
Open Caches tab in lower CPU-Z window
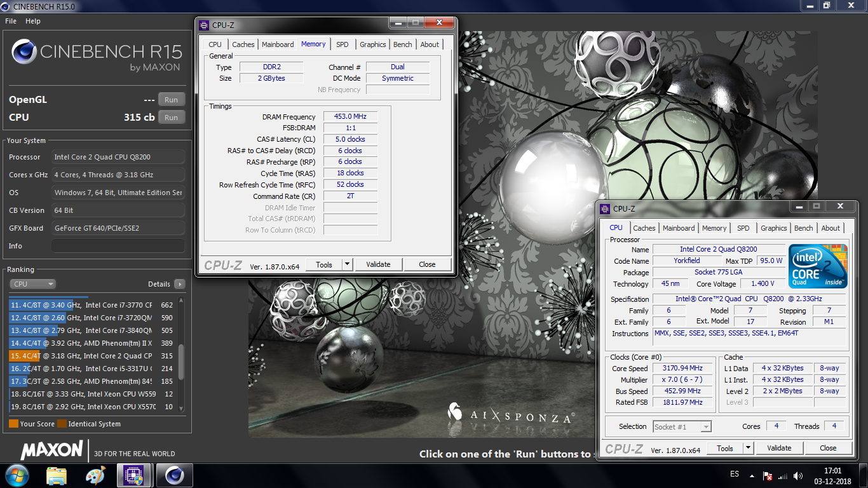tap(644, 228)
